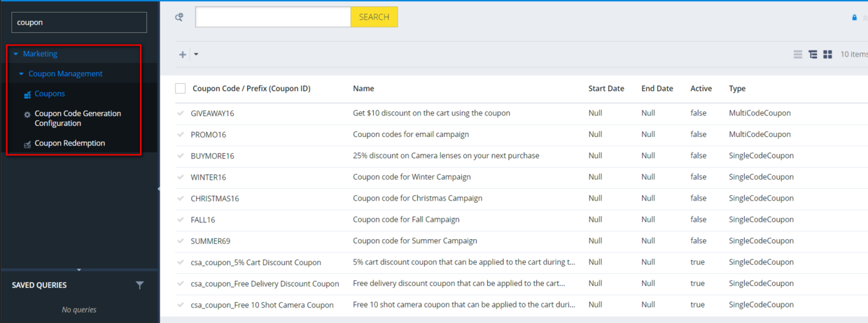868x323 pixels.
Task: Click the Coupon Code Generation gear icon
Action: [x=27, y=115]
